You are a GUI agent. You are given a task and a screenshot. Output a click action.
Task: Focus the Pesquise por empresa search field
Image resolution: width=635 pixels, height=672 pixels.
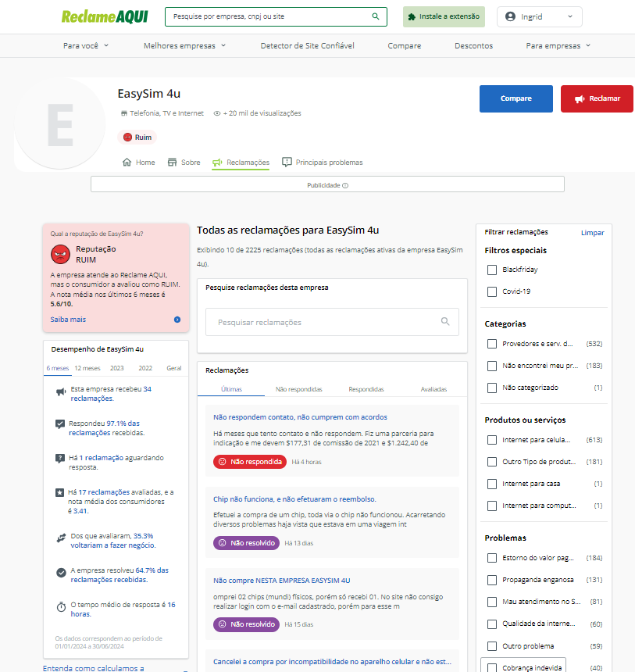click(276, 16)
